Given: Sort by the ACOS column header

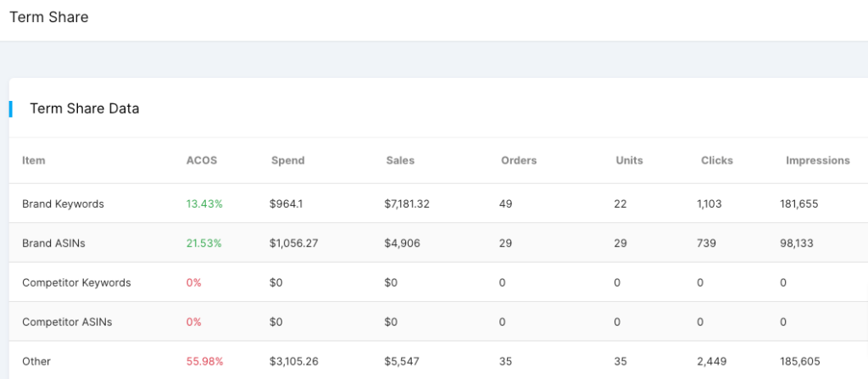Looking at the screenshot, I should (201, 160).
